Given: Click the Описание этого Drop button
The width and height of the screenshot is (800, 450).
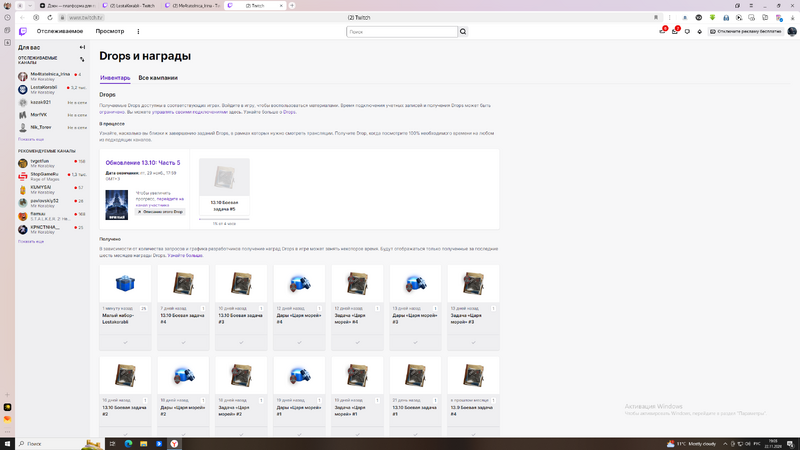Looking at the screenshot, I should (x=160, y=212).
